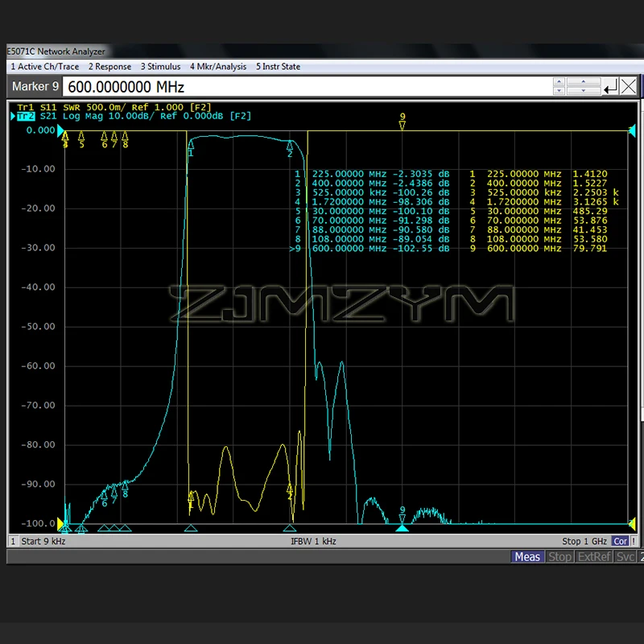This screenshot has height=644, width=644.
Task: Click the Stop 1 GHz label
Action: tap(584, 541)
